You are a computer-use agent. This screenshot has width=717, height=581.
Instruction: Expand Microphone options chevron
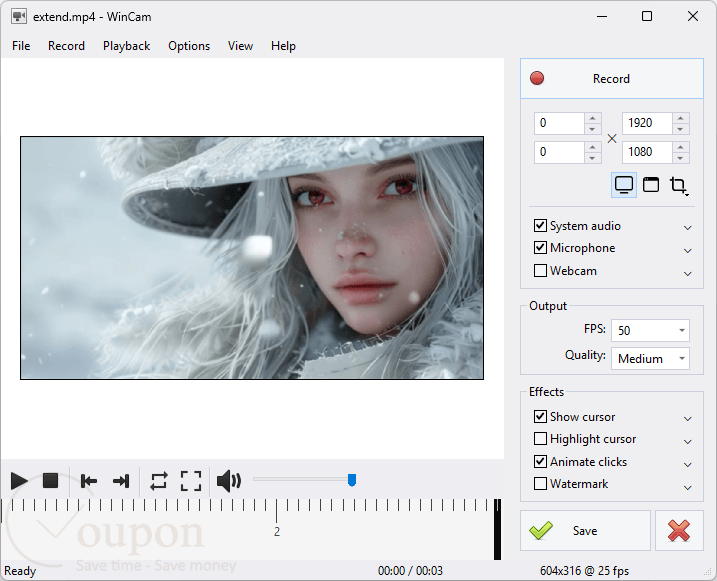687,251
